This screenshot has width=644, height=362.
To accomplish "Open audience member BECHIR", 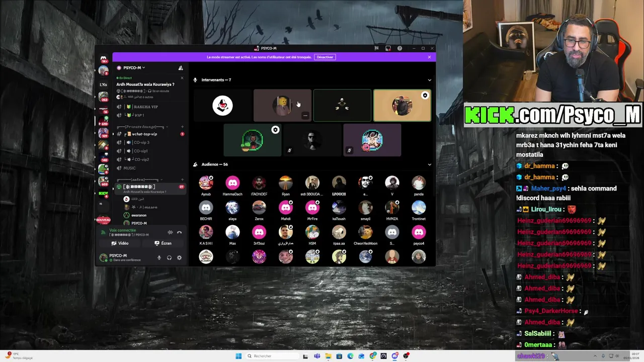I will (206, 210).
